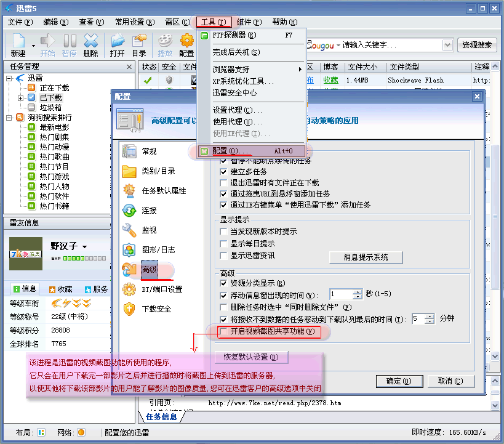Click the 删除 (Delete) toolbar icon
The width and height of the screenshot is (504, 444).
pyautogui.click(x=91, y=45)
